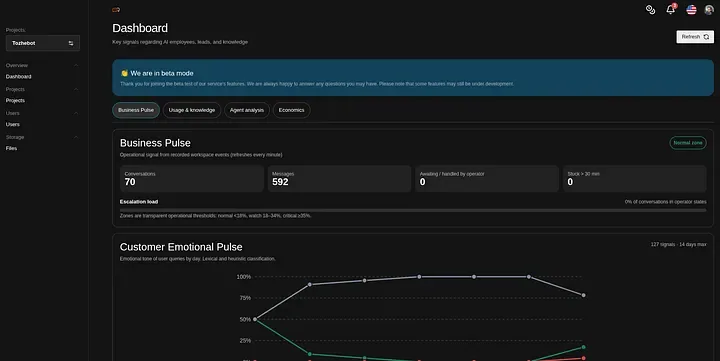Open the notifications bell icon
Viewport: 720px width, 361px height.
pyautogui.click(x=670, y=9)
